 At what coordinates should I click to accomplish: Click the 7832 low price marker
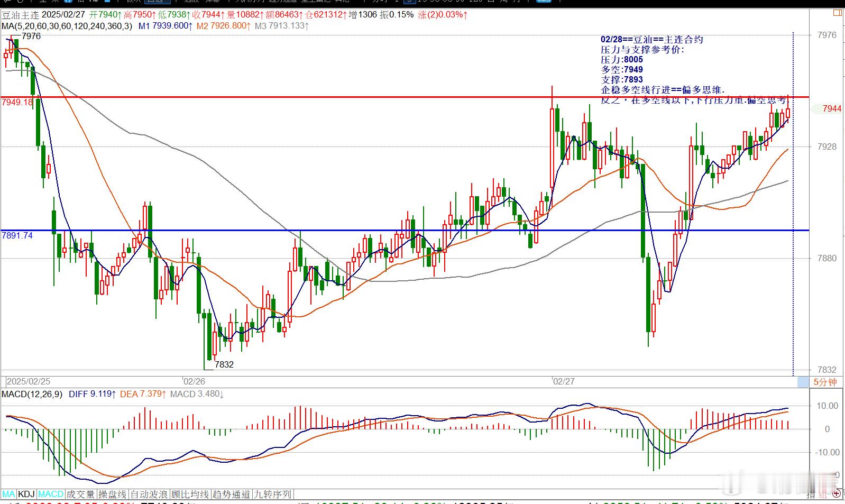(x=224, y=364)
